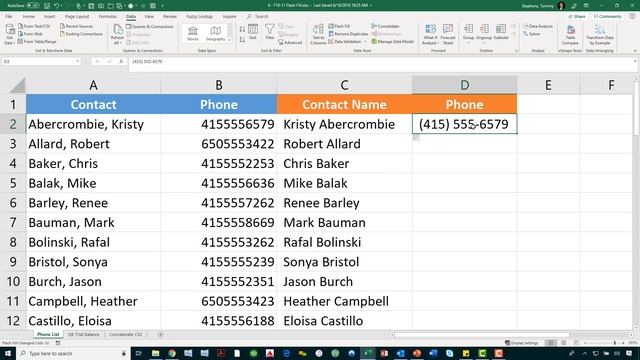Click the Save icon in title bar
The height and width of the screenshot is (360, 640).
click(x=47, y=6)
